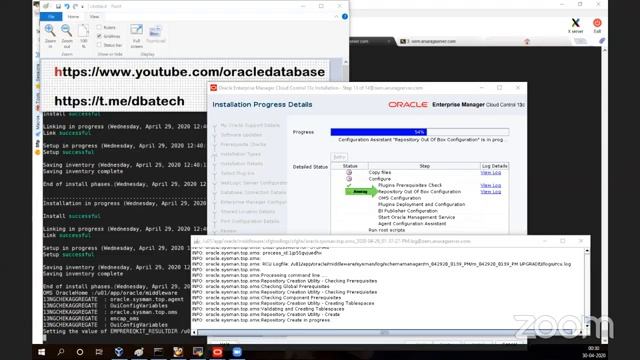Click the log window's scroll-up arrow

pos(587,251)
